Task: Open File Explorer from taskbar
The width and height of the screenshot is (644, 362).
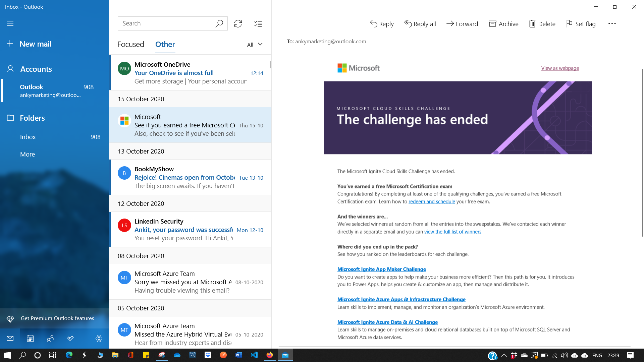Action: 115,355
